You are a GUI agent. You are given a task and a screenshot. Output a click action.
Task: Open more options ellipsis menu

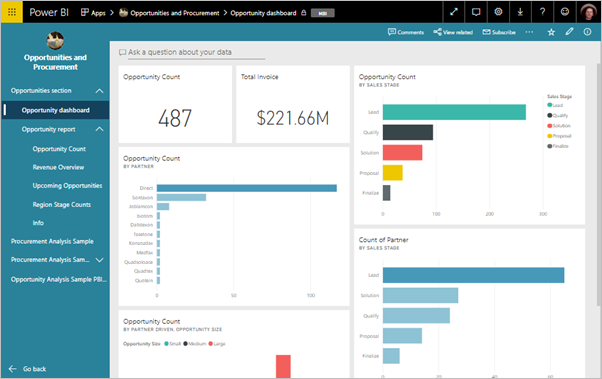pos(529,32)
